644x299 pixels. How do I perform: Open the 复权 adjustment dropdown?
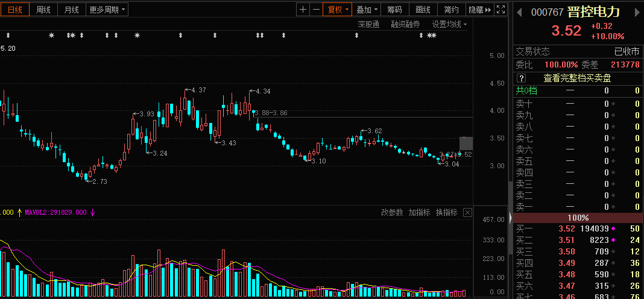click(x=338, y=10)
